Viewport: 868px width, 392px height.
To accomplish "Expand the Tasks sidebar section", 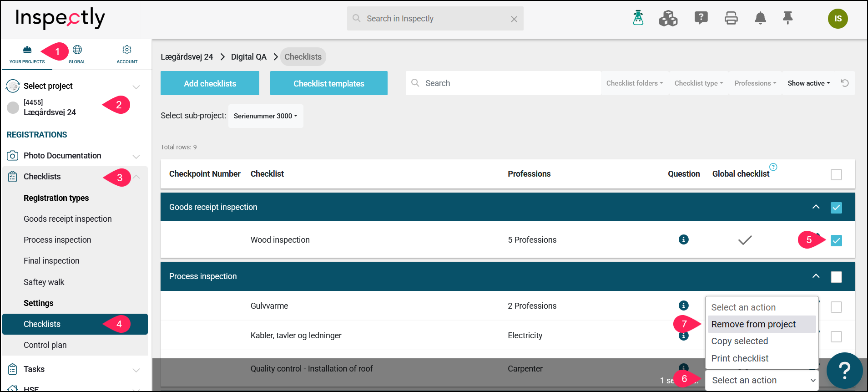I will pyautogui.click(x=136, y=370).
